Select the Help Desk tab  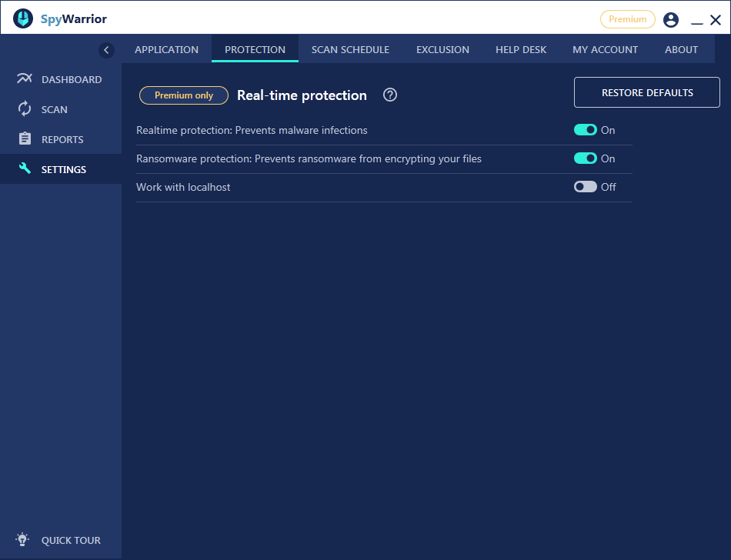pos(521,50)
